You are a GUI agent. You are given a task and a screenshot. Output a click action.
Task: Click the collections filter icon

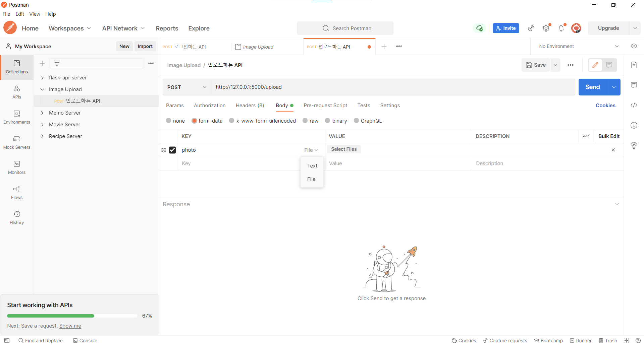point(57,63)
